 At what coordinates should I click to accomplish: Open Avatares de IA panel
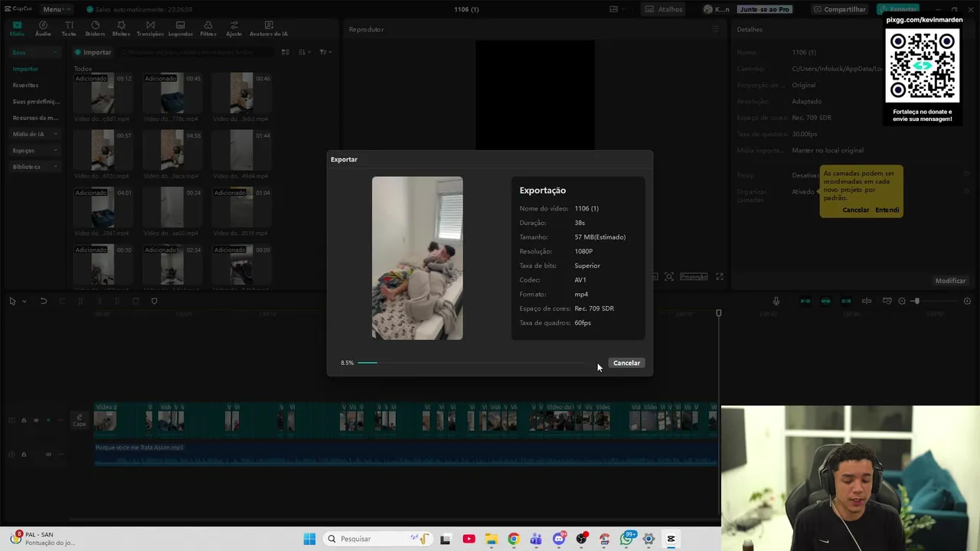pyautogui.click(x=269, y=29)
